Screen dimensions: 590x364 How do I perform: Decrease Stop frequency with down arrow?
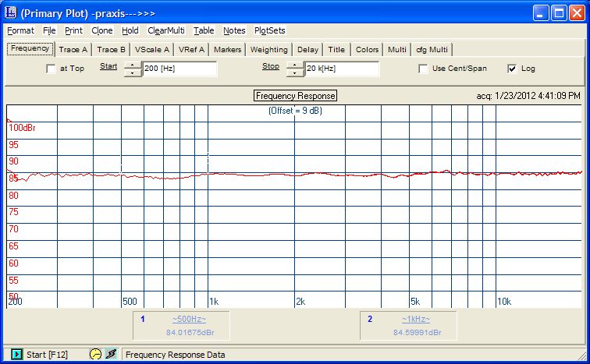(x=295, y=72)
